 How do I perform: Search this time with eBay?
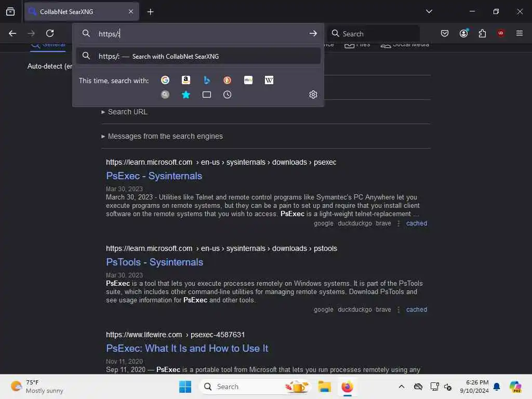point(248,80)
